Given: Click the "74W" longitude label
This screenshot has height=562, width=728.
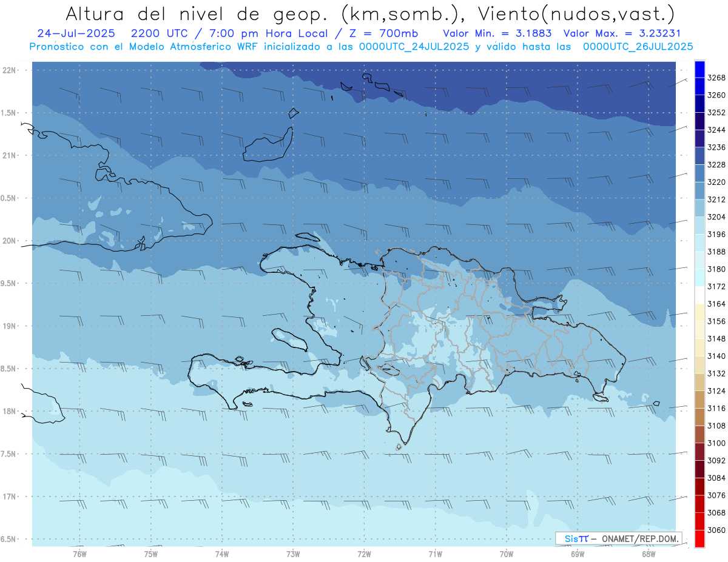Looking at the screenshot, I should (x=222, y=554).
